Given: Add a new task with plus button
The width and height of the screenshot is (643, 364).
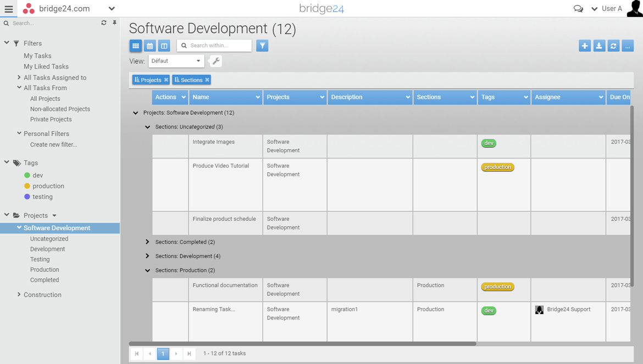Looking at the screenshot, I should tap(585, 46).
